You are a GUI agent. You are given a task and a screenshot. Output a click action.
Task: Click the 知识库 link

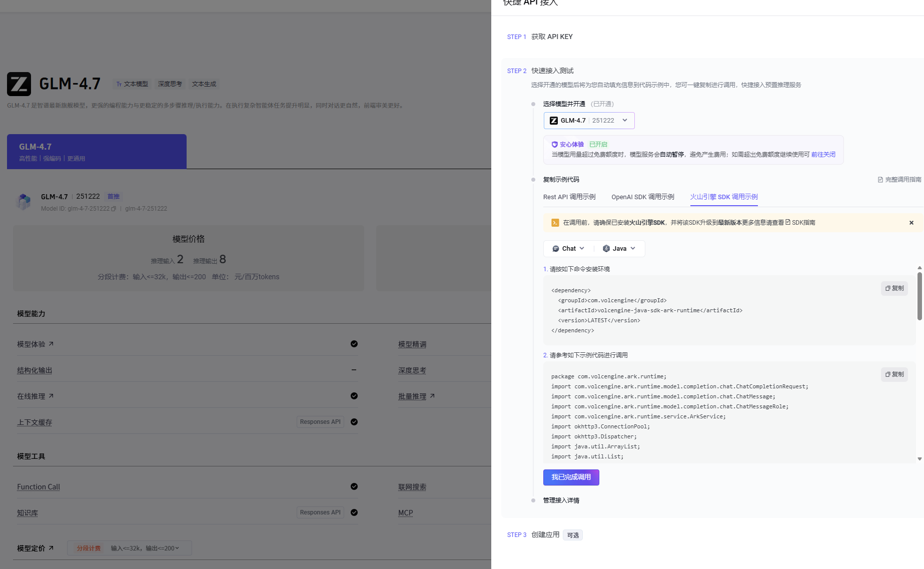point(28,513)
